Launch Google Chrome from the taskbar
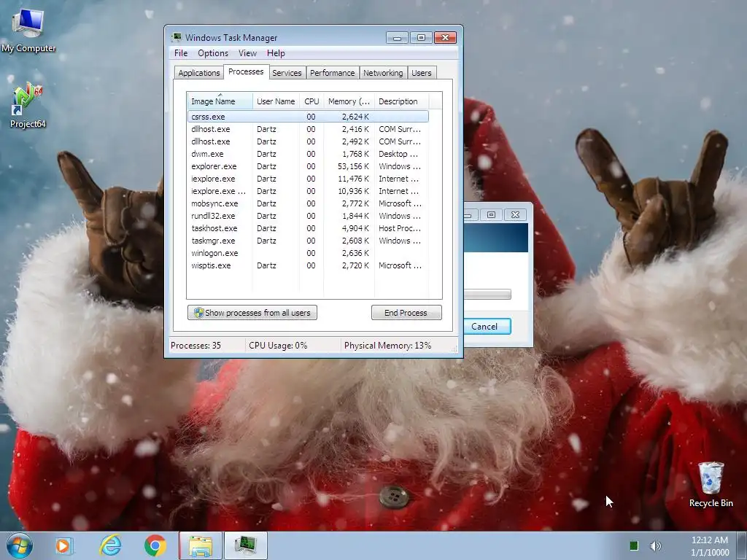The height and width of the screenshot is (560, 747). [x=155, y=545]
